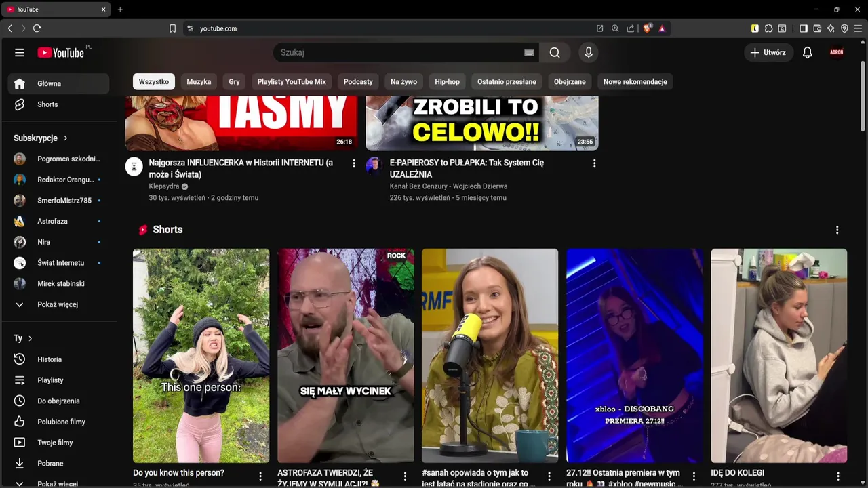This screenshot has width=868, height=488.
Task: Open the Klepsydra channel avatar
Action: [x=134, y=166]
